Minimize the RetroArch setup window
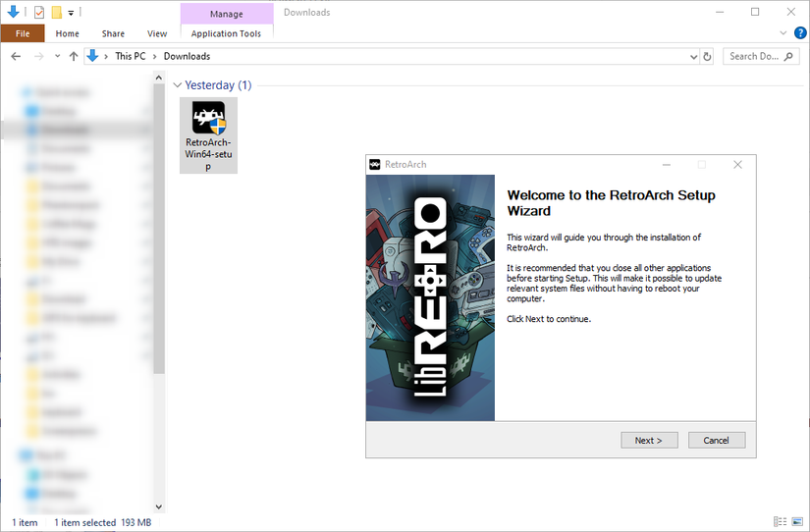Image resolution: width=810 pixels, height=532 pixels. [667, 164]
